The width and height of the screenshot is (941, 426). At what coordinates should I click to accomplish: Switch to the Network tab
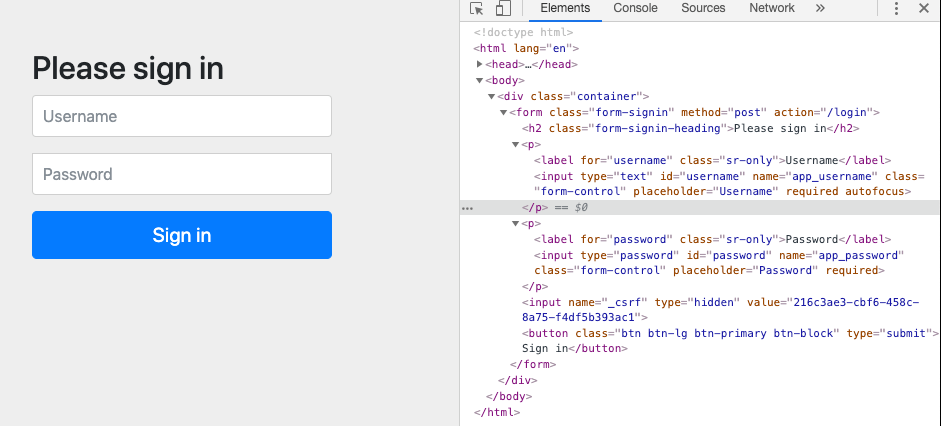772,8
